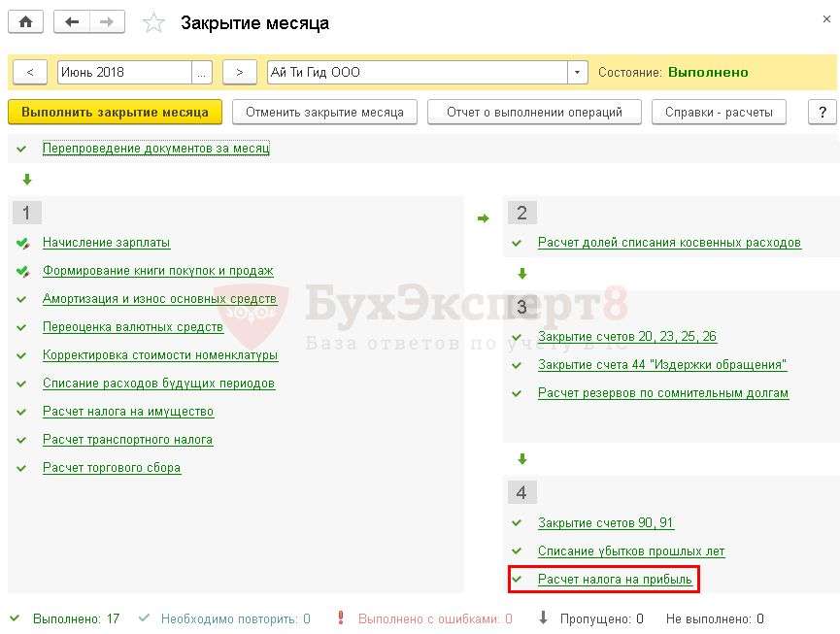
Task: Open Амортизация и износ основных средств
Action: tap(159, 299)
